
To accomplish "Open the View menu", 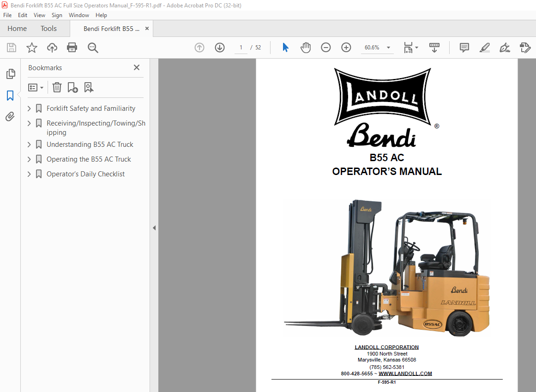I will (x=39, y=15).
